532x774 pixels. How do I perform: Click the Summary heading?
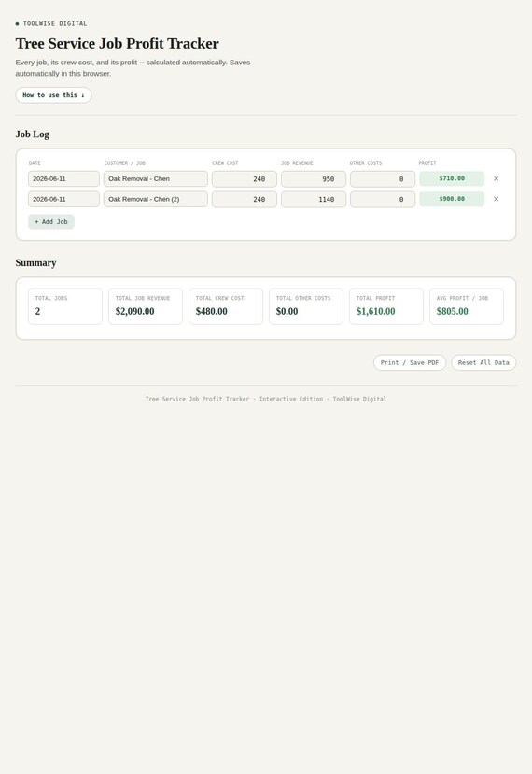[35, 263]
